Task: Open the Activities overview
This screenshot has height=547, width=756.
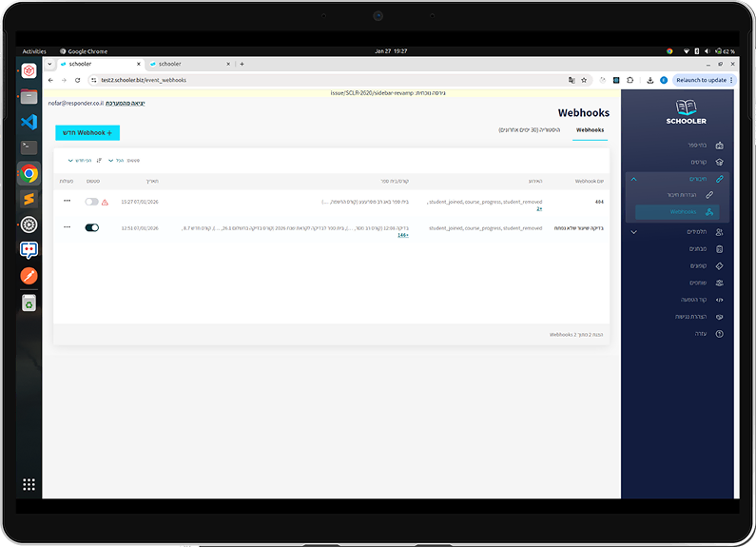Action: click(x=34, y=51)
